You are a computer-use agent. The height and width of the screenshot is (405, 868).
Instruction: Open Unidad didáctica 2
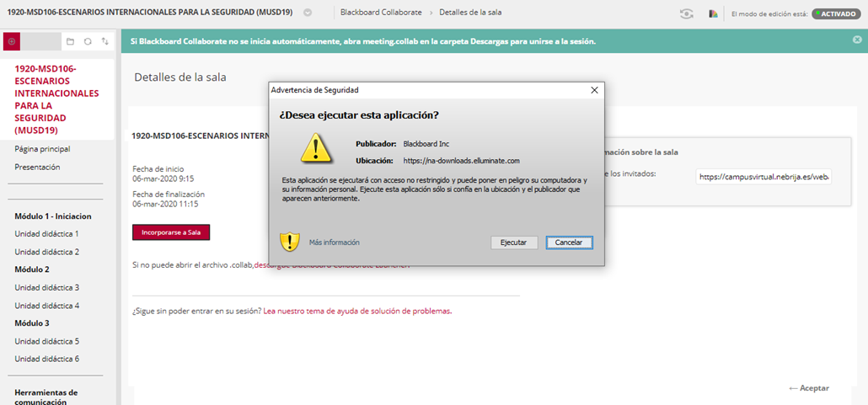47,252
